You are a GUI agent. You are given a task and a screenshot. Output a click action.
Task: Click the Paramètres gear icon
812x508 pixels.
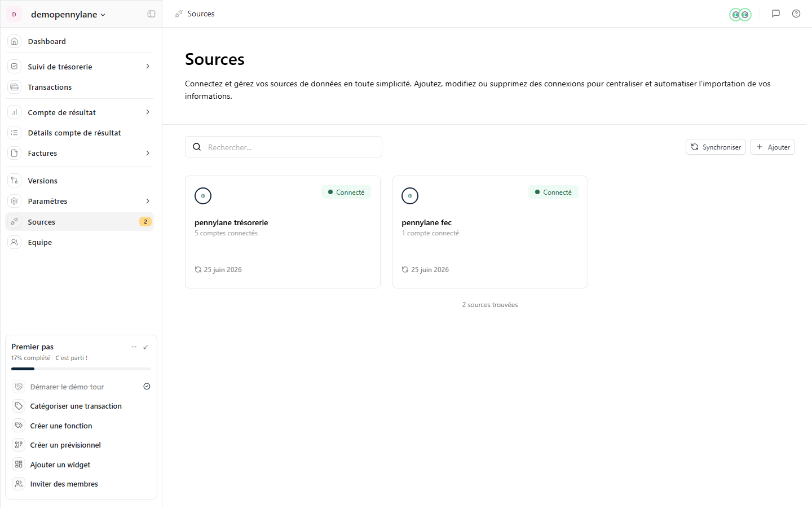coord(15,201)
